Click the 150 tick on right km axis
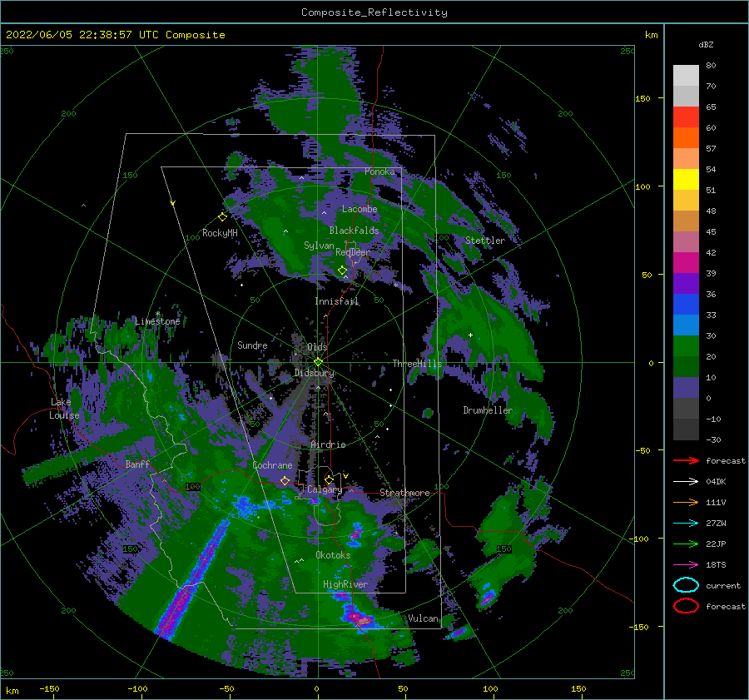749x700 pixels. tap(642, 98)
